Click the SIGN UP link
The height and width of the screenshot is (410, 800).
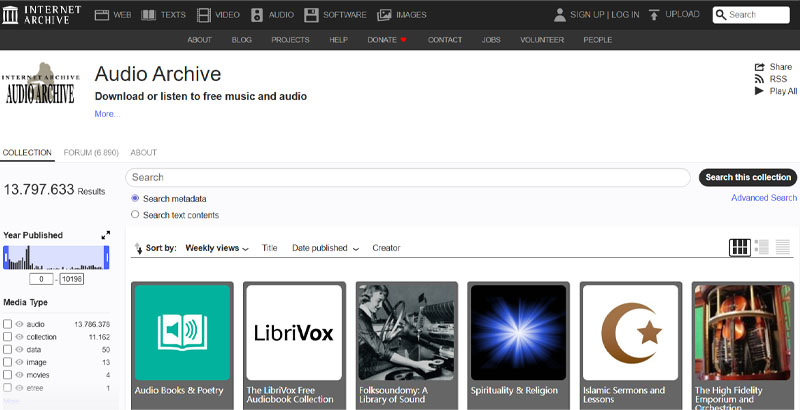[x=587, y=15]
